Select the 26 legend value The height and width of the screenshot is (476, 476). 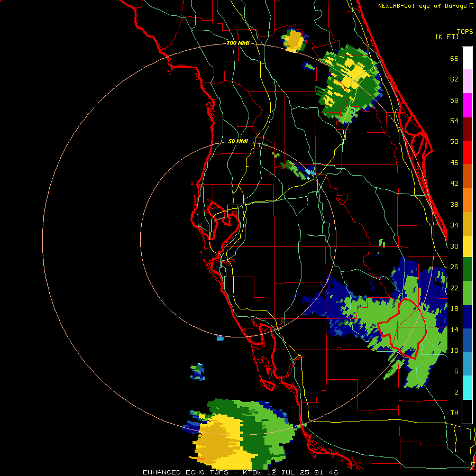[x=454, y=267]
